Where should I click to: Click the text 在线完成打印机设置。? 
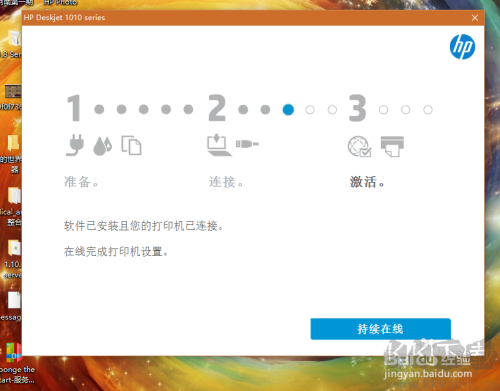(x=116, y=251)
